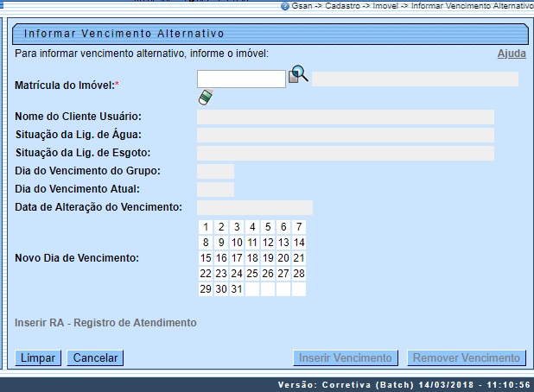The width and height of the screenshot is (534, 392).
Task: Click the Informar Vencimento Alternativo panel title
Action: click(124, 34)
